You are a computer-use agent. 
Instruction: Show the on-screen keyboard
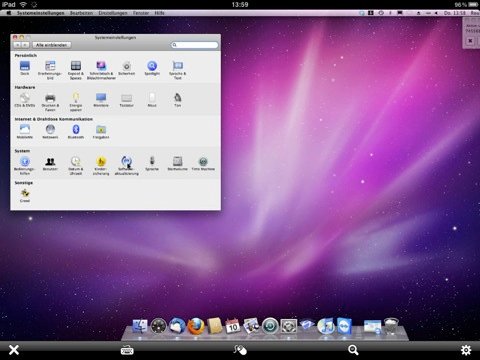click(x=127, y=350)
